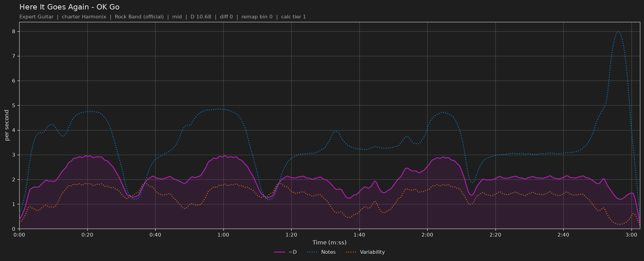Select the "Notes" legend label

coord(328,252)
